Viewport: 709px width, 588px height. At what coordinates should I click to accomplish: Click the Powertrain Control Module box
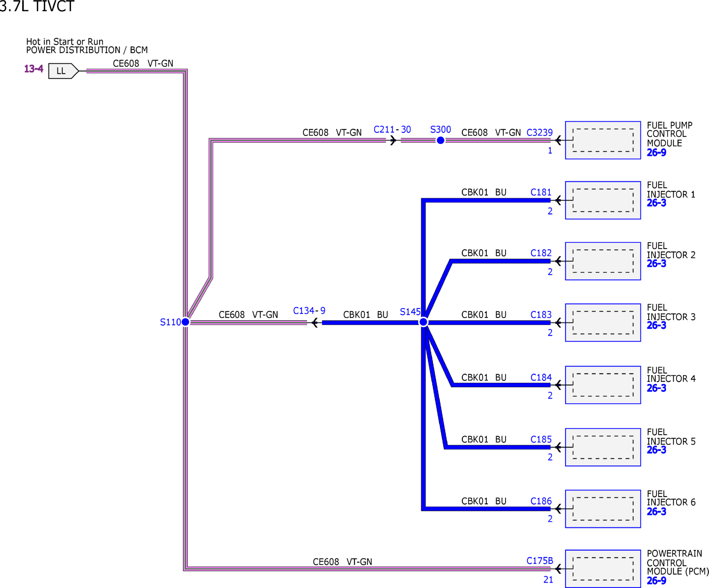pos(603,569)
